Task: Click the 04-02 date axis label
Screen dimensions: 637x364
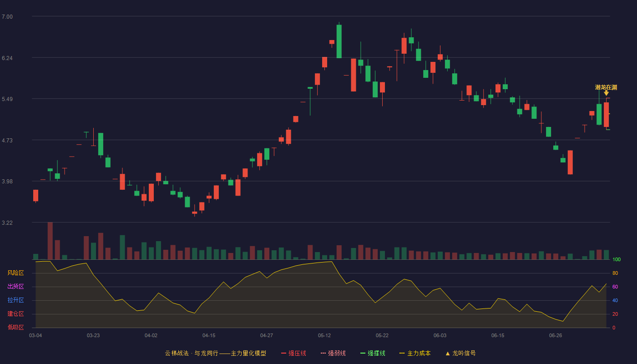Action: tap(151, 335)
